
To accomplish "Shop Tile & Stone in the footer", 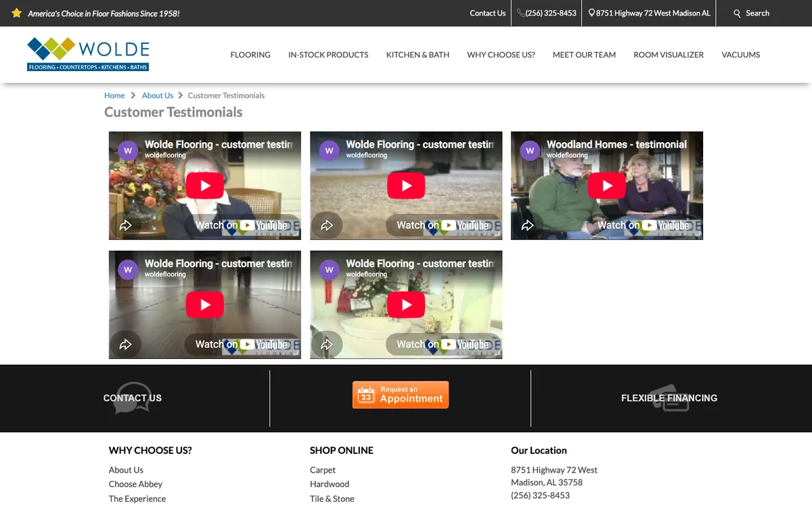I will [332, 499].
